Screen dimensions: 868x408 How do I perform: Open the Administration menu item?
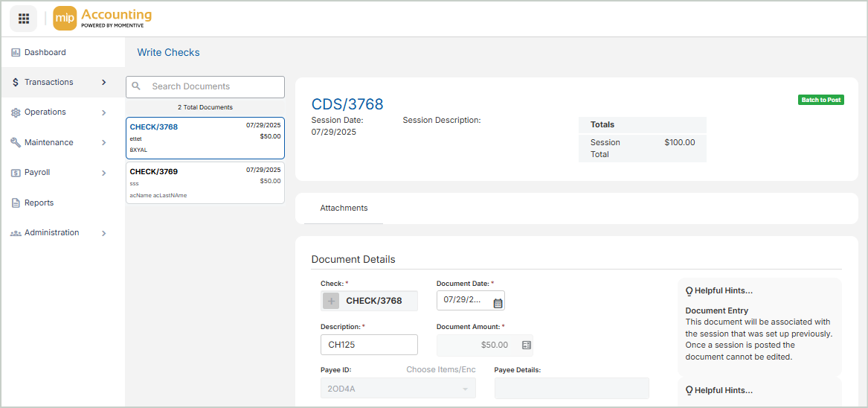[x=52, y=233]
